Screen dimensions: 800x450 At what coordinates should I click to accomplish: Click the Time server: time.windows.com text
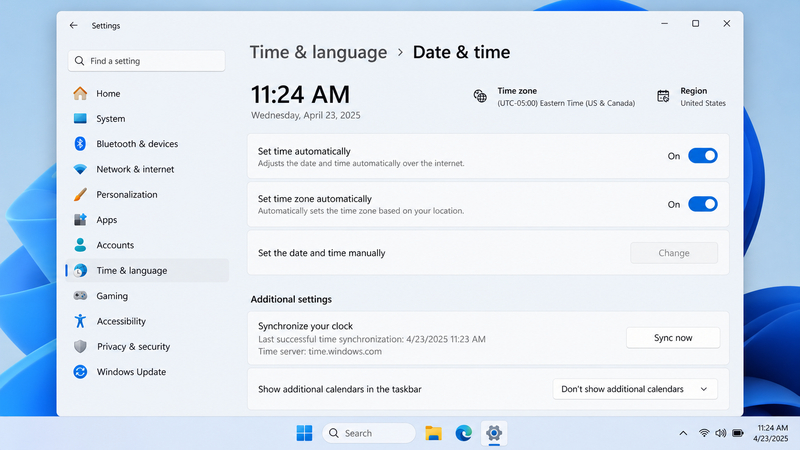[320, 352]
